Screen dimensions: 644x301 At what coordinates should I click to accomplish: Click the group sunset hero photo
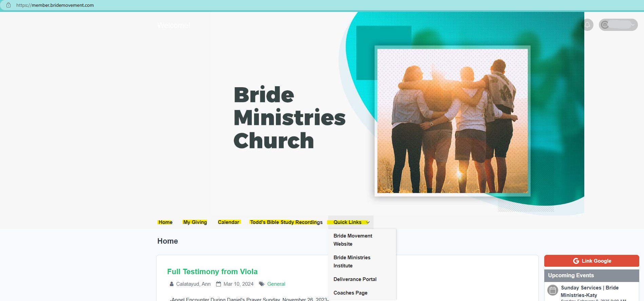click(452, 121)
